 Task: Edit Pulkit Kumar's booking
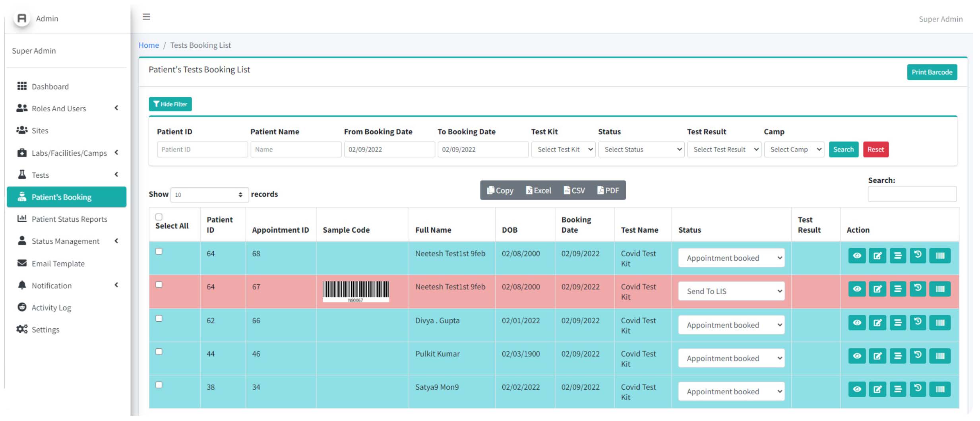point(877,356)
